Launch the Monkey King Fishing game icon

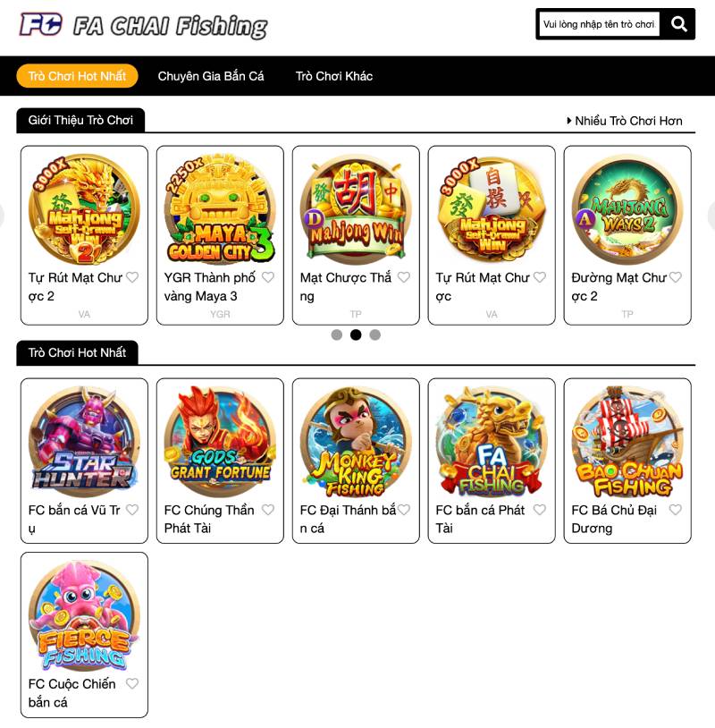click(356, 441)
